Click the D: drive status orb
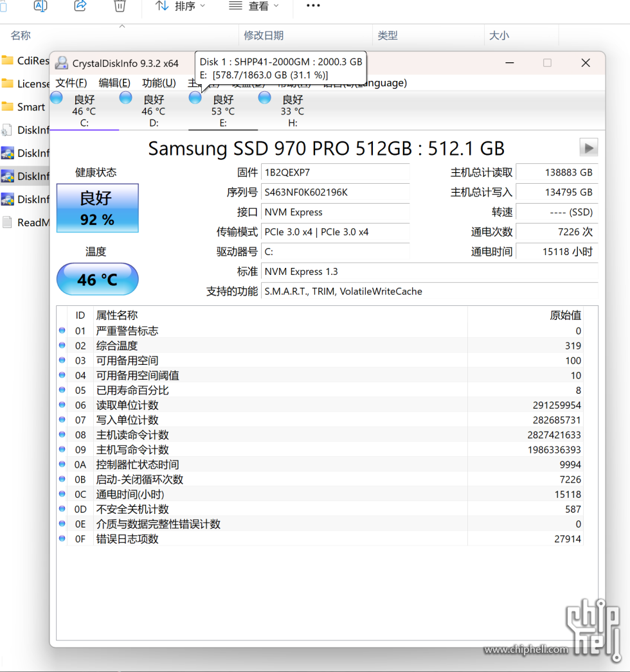 [x=125, y=98]
